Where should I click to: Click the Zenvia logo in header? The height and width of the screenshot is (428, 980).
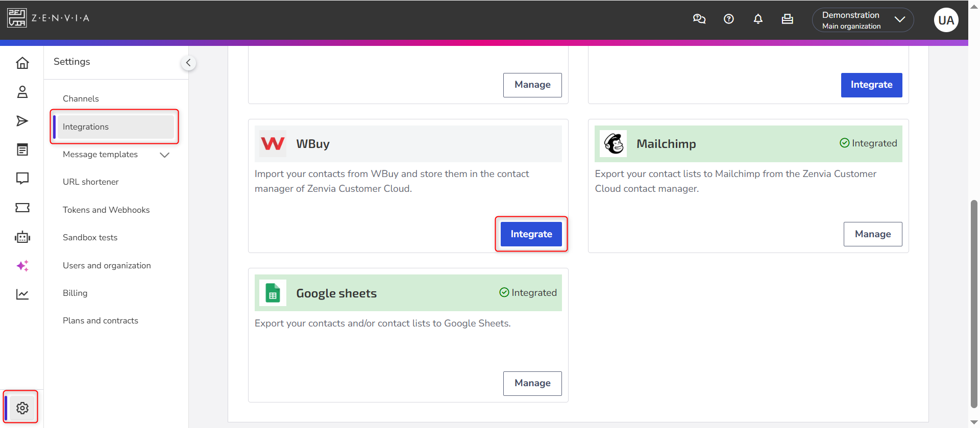[x=48, y=18]
